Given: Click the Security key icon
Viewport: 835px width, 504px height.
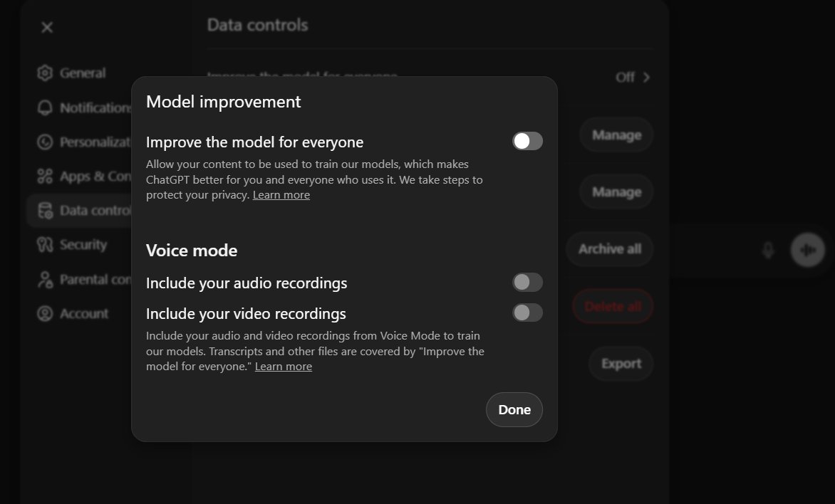Looking at the screenshot, I should click(x=46, y=245).
